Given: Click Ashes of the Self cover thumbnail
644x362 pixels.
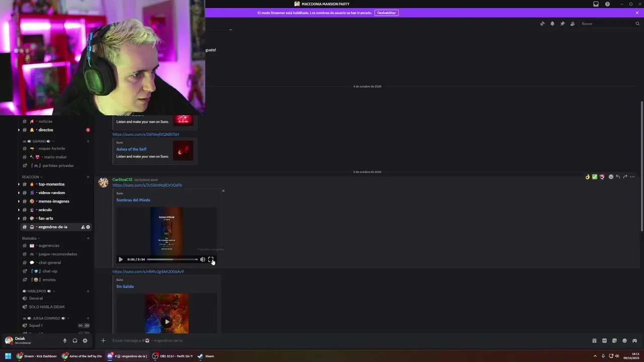Looking at the screenshot, I should [x=183, y=150].
